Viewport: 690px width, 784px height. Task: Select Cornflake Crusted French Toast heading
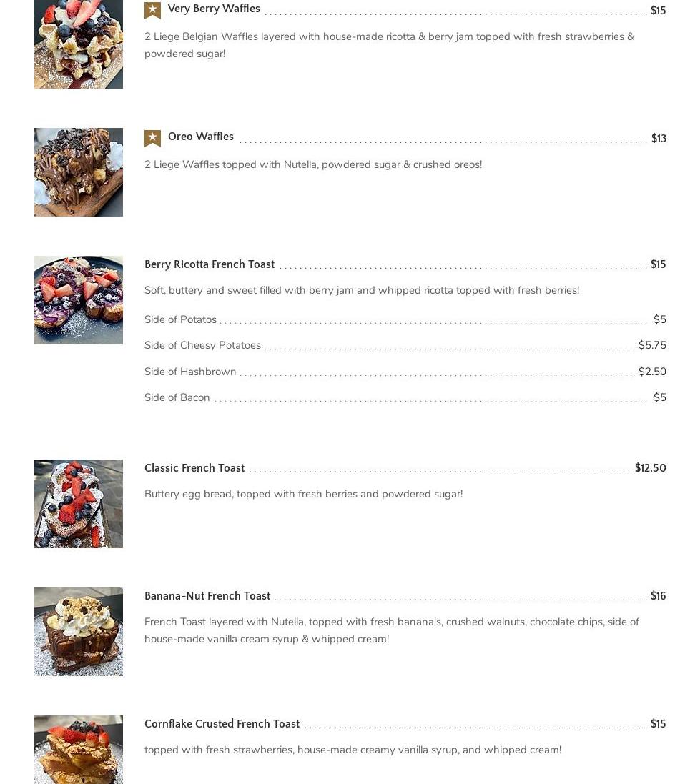pos(222,724)
